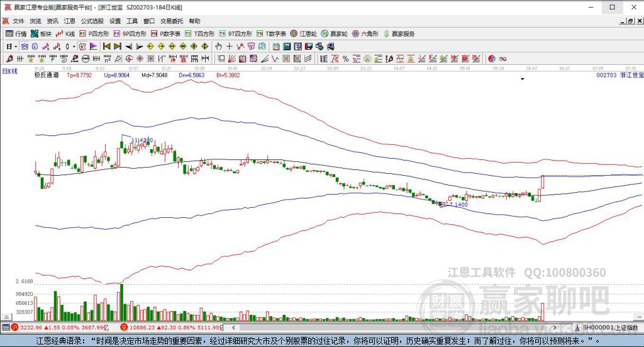Image resolution: width=644 pixels, height=347 pixels.
Task: Select the percent % drawing tool
Action: point(345,59)
